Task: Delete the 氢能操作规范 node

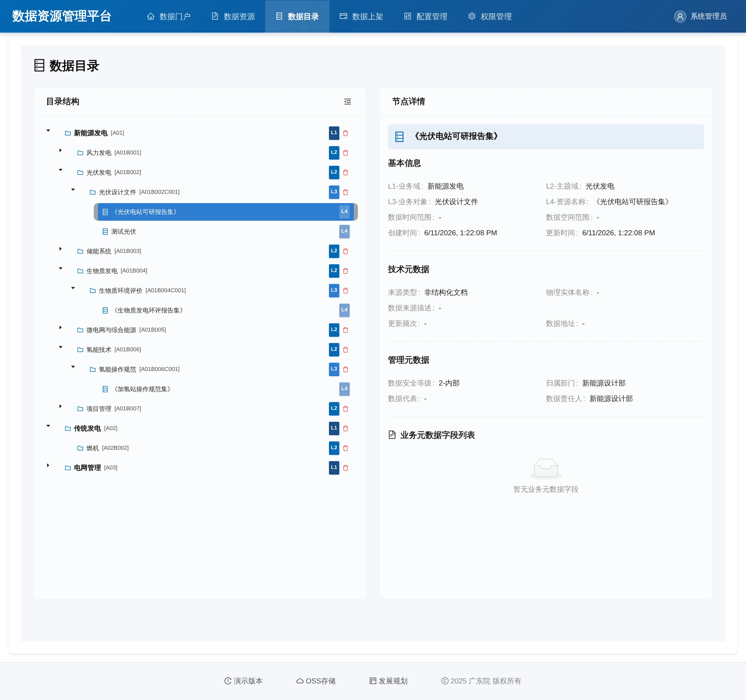Action: [x=346, y=370]
